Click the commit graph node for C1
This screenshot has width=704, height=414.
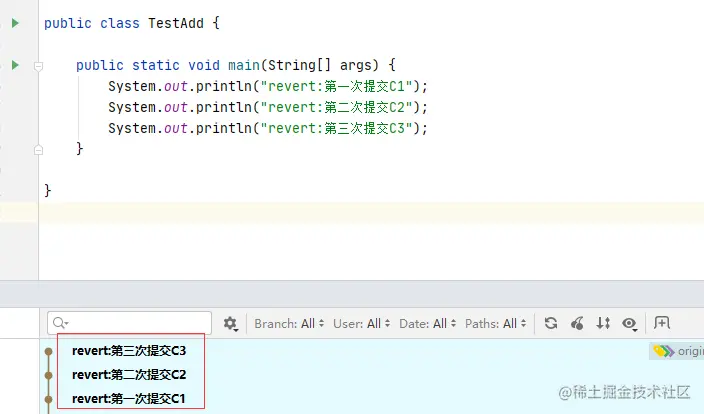[48, 399]
